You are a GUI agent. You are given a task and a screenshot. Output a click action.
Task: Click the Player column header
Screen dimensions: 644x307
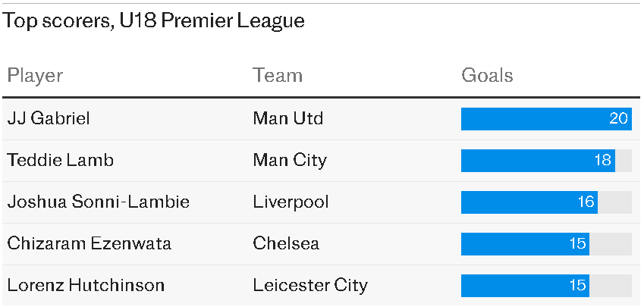click(35, 76)
